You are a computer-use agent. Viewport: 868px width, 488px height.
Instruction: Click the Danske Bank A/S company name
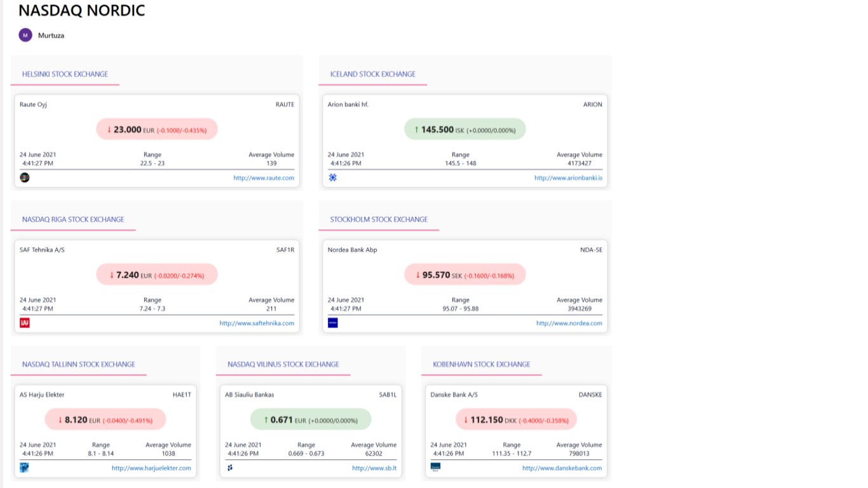454,395
